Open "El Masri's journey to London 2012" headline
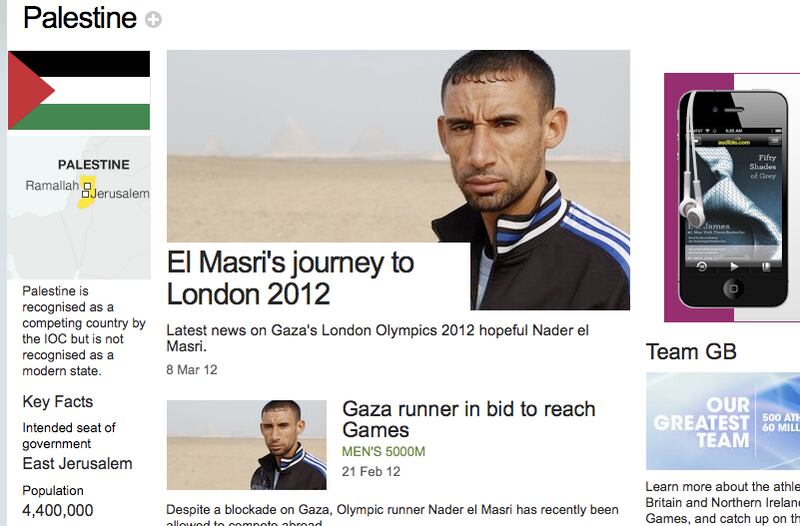This screenshot has width=800, height=526. (x=290, y=278)
